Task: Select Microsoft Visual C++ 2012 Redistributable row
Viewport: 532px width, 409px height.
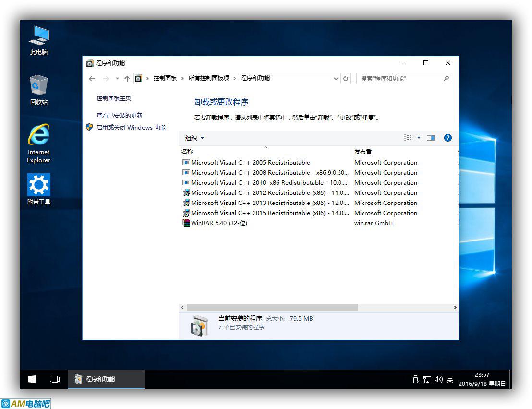Action: coord(265,192)
